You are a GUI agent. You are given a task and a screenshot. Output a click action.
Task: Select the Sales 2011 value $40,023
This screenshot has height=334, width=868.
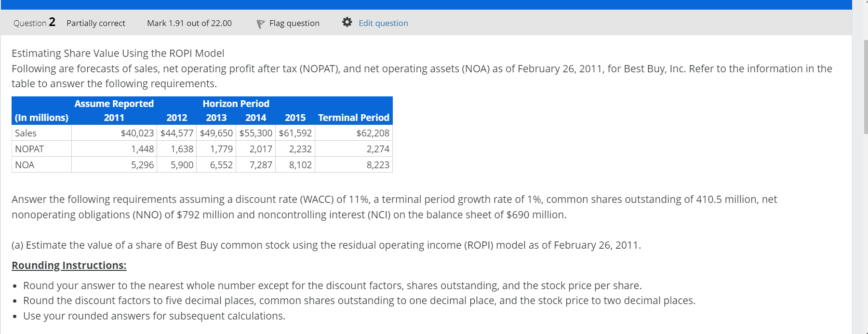click(x=137, y=133)
